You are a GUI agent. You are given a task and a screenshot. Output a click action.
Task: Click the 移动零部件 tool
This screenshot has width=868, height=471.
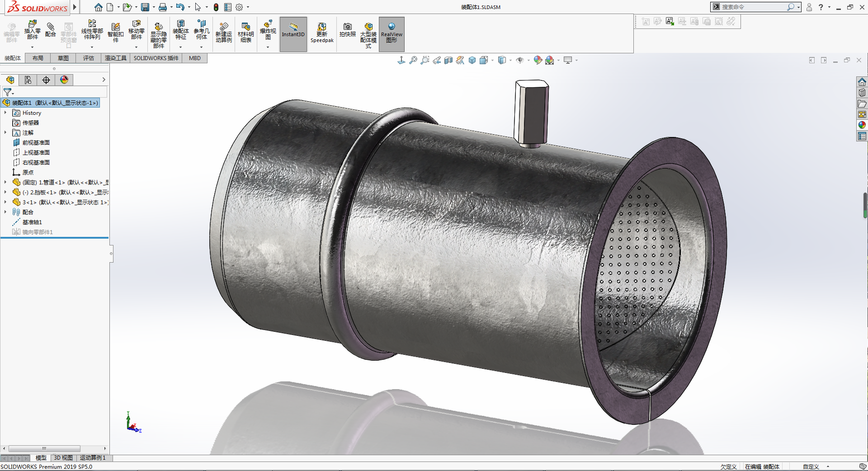pos(136,30)
